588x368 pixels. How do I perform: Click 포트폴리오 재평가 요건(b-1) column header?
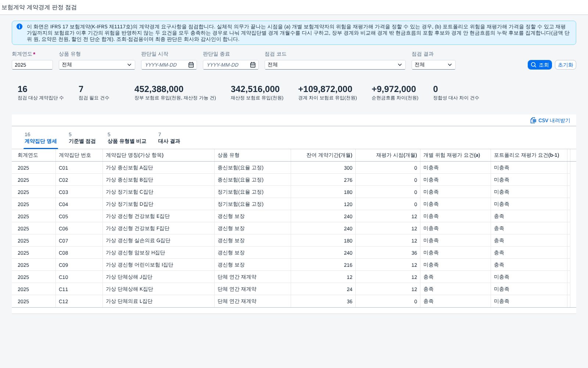pos(529,155)
